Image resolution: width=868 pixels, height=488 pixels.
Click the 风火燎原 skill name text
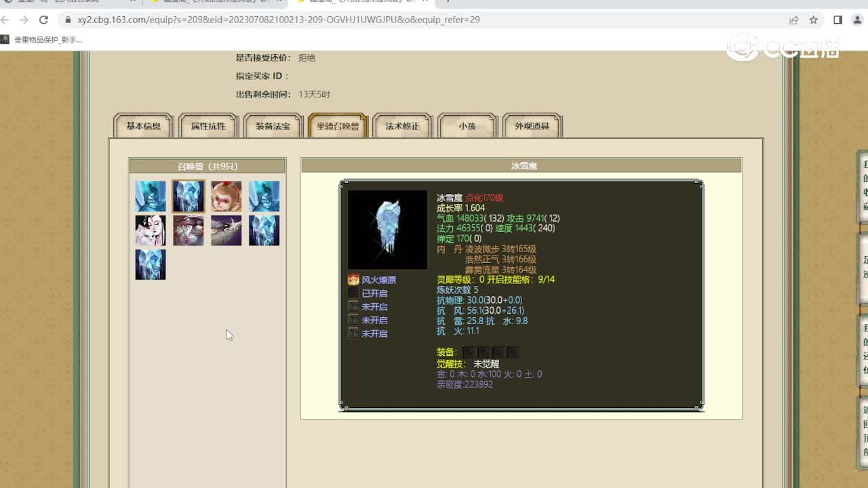click(x=378, y=280)
